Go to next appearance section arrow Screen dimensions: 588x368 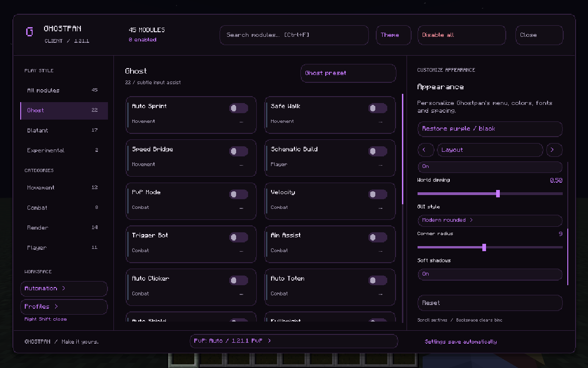pos(554,150)
